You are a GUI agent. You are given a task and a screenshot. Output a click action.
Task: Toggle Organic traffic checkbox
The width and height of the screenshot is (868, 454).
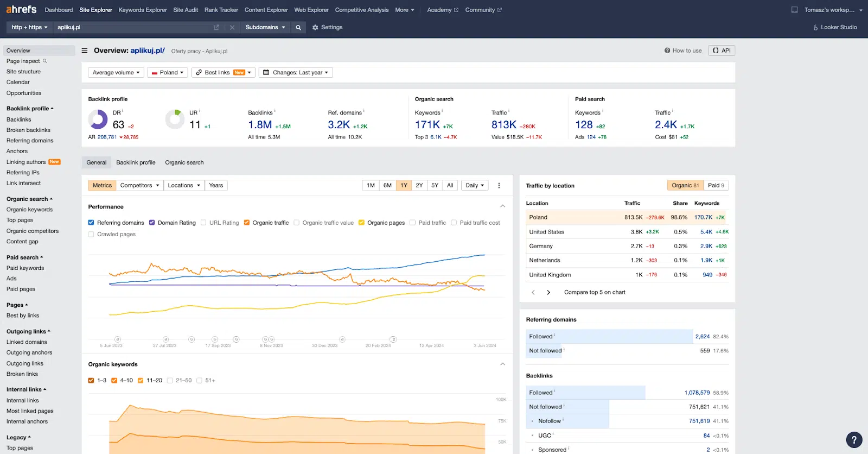247,223
